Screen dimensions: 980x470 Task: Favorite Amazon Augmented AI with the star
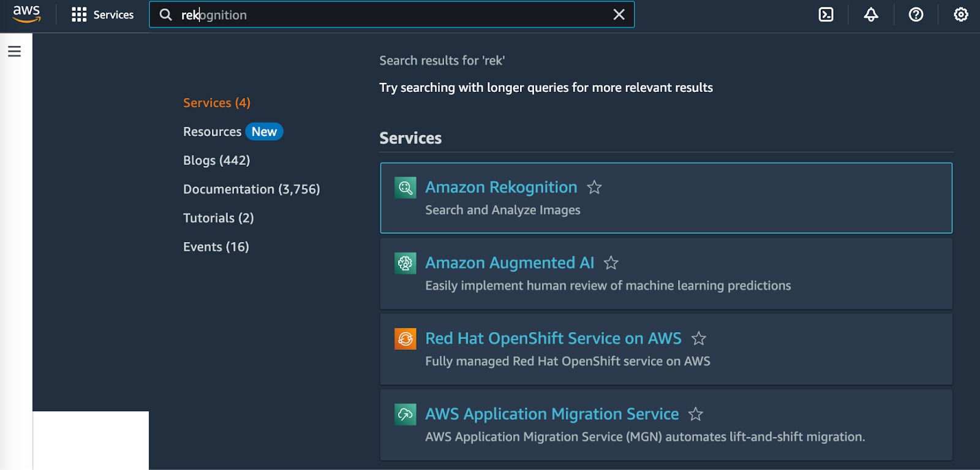[611, 263]
